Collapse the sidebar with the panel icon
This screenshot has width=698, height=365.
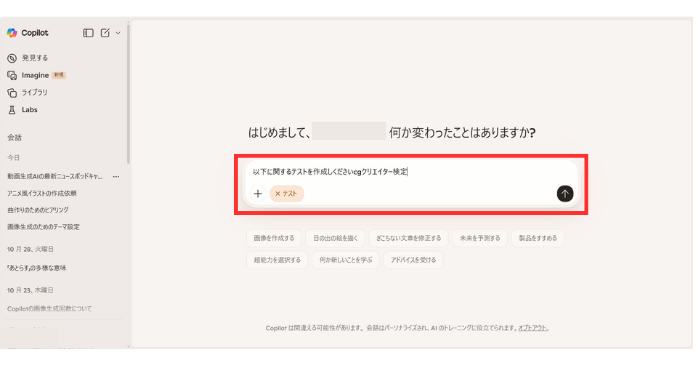point(88,33)
